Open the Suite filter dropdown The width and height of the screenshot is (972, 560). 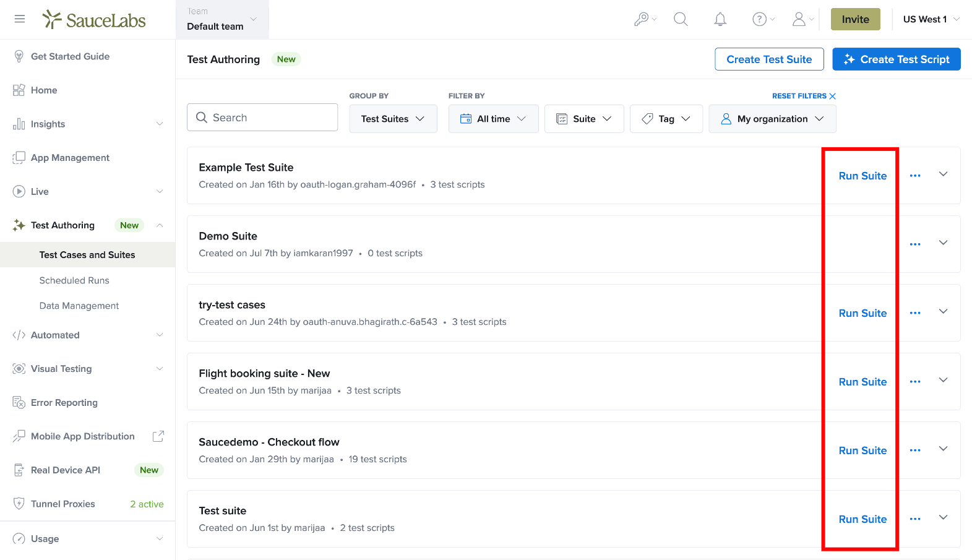pyautogui.click(x=584, y=119)
